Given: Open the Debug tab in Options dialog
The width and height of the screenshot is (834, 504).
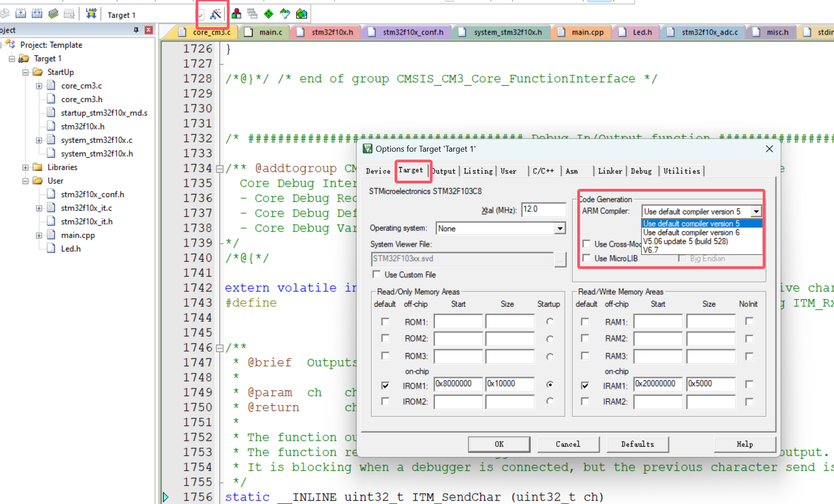Looking at the screenshot, I should tap(641, 171).
